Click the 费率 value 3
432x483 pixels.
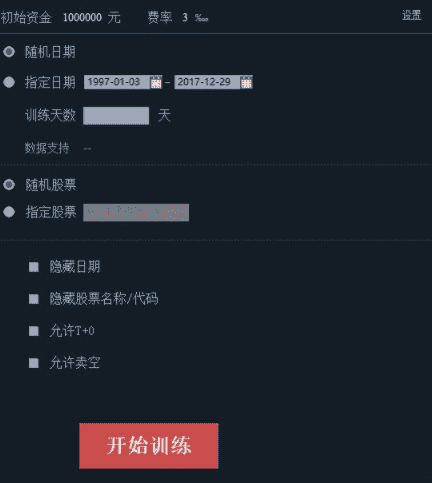click(x=185, y=17)
